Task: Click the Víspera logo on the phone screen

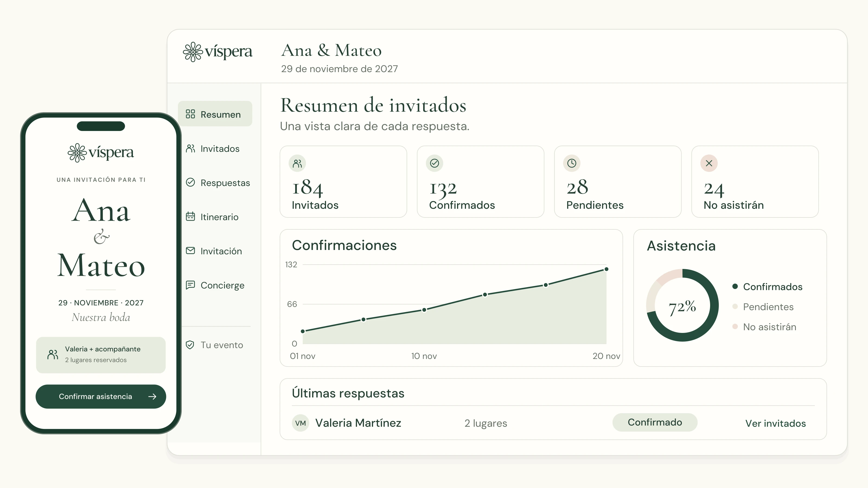Action: 101,153
